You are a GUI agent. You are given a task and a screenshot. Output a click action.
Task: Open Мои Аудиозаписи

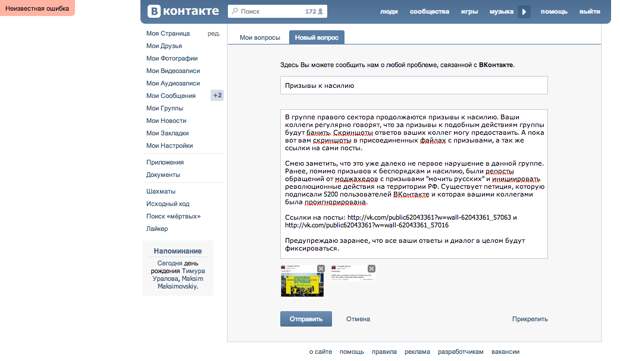pyautogui.click(x=173, y=83)
